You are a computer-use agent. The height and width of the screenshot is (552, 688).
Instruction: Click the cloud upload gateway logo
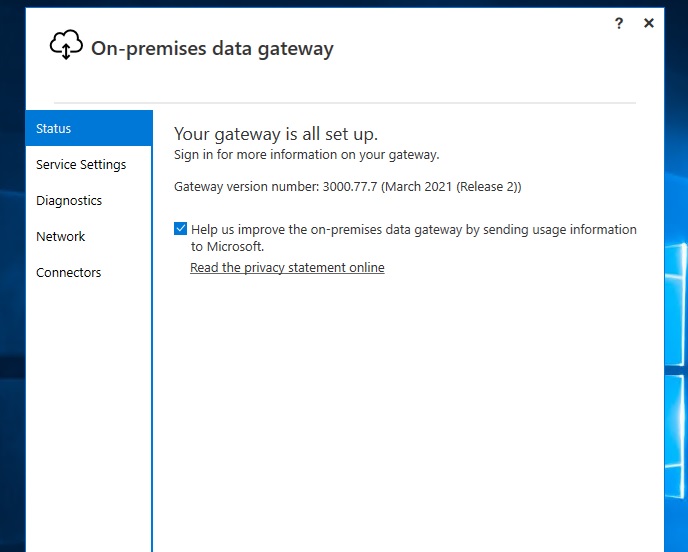pos(66,44)
